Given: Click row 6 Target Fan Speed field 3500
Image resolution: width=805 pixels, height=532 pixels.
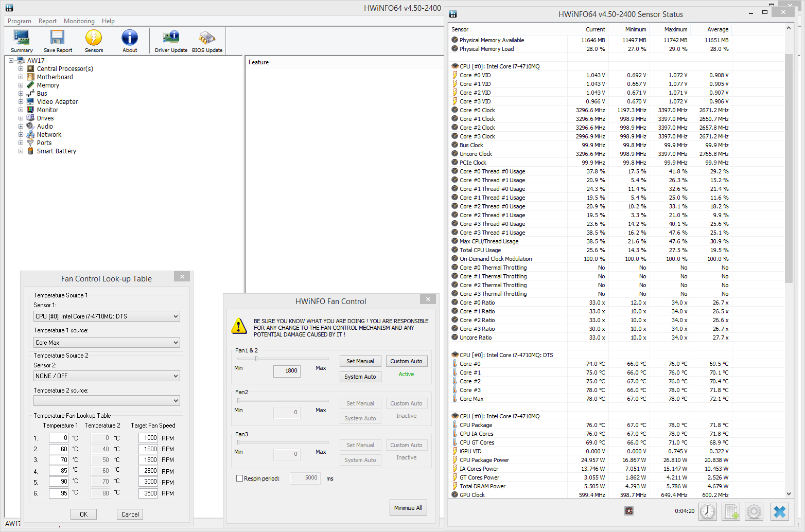Looking at the screenshot, I should pos(148,493).
